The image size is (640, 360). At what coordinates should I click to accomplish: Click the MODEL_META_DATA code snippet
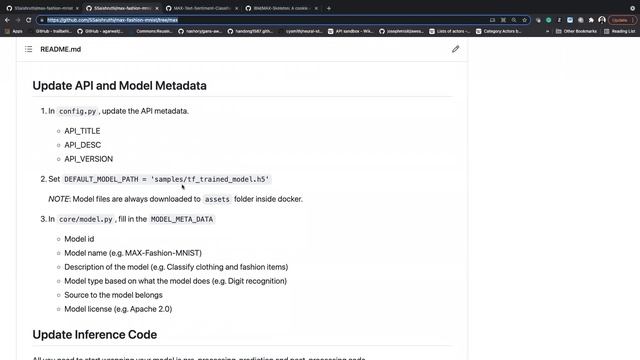182,219
